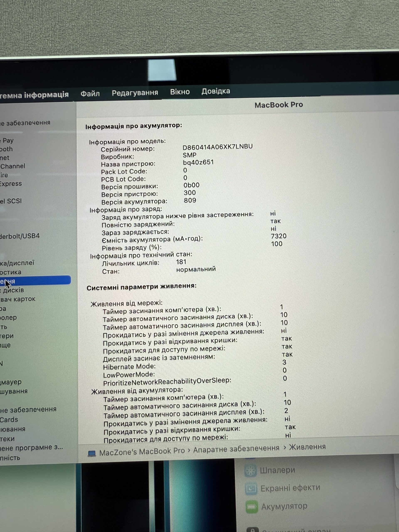
Task: Select the NVMExpress sidebar entry
Action: coord(11,184)
